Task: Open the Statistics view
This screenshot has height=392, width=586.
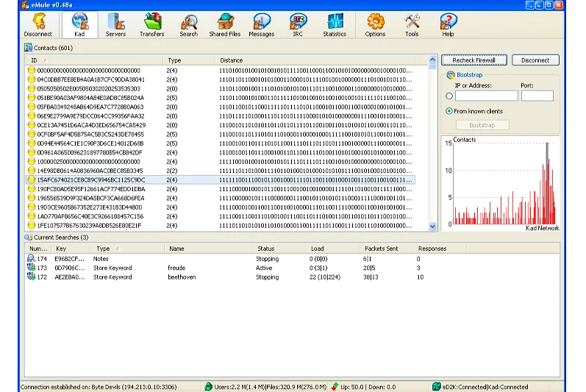Action: (x=334, y=24)
